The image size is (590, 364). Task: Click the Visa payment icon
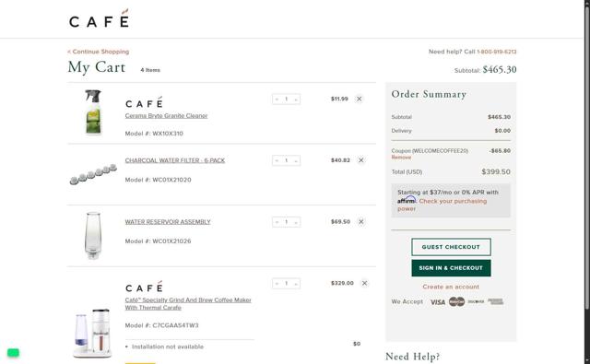point(438,302)
